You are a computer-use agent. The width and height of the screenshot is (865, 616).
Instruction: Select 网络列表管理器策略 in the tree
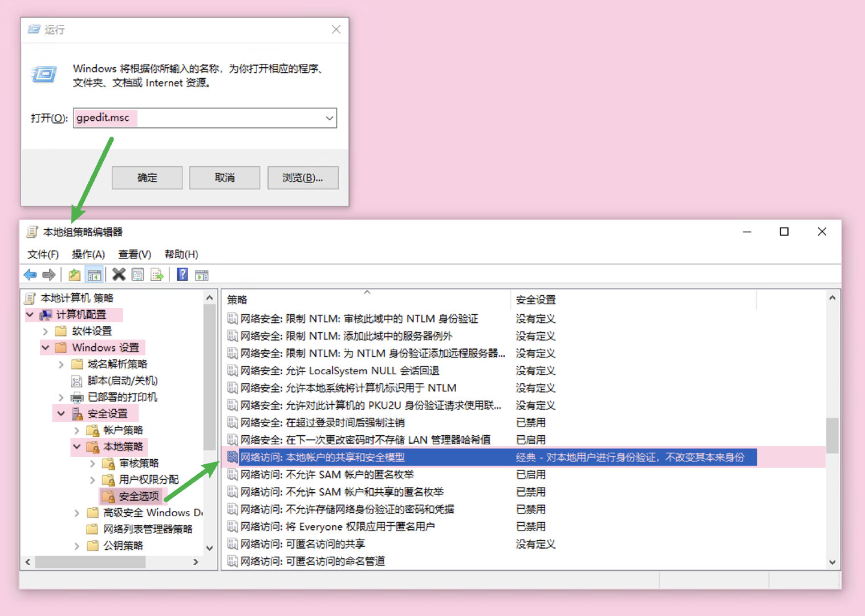[x=148, y=529]
